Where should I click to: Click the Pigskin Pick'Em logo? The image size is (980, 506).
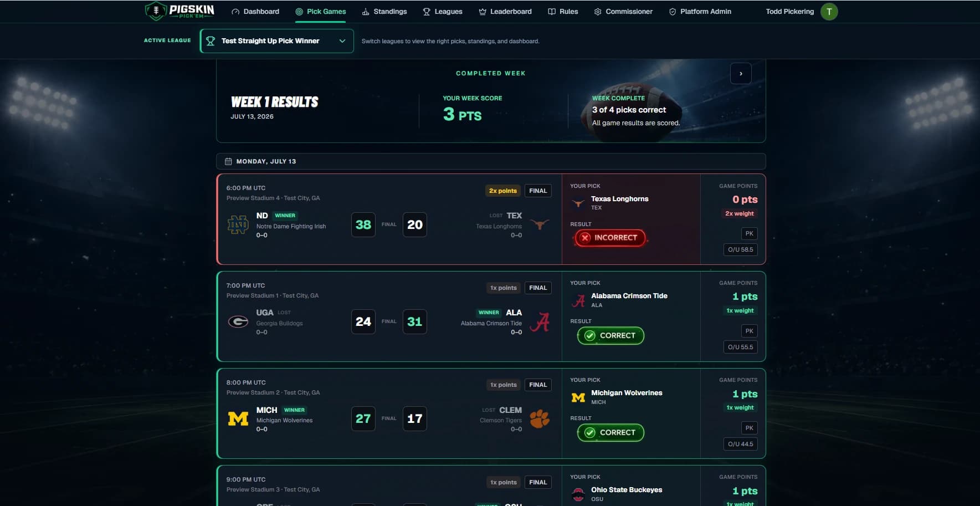(179, 11)
